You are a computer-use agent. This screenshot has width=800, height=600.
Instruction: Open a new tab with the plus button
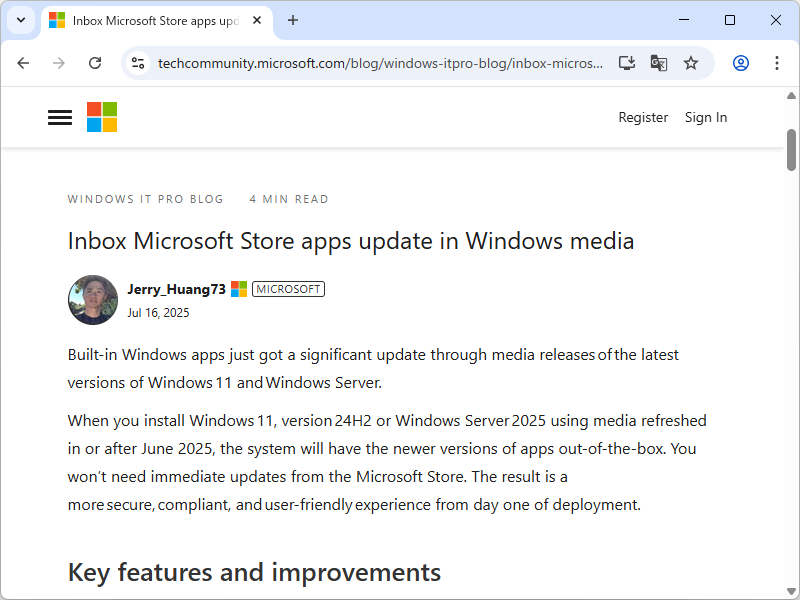(x=293, y=20)
